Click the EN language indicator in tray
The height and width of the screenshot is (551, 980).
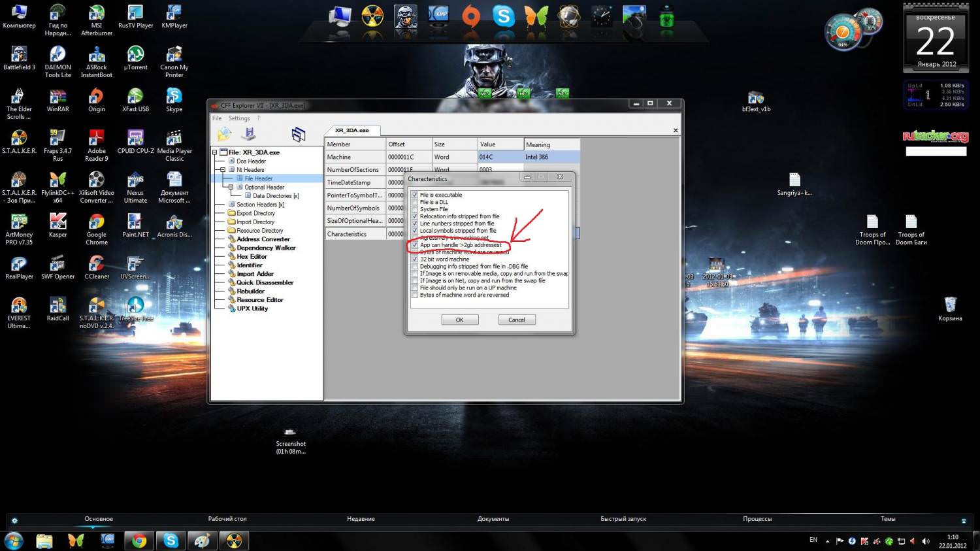(x=813, y=540)
